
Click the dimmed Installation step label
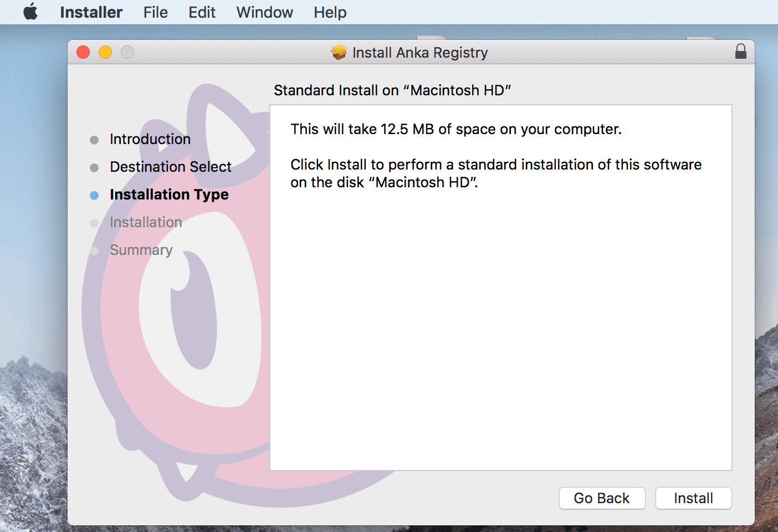[146, 222]
